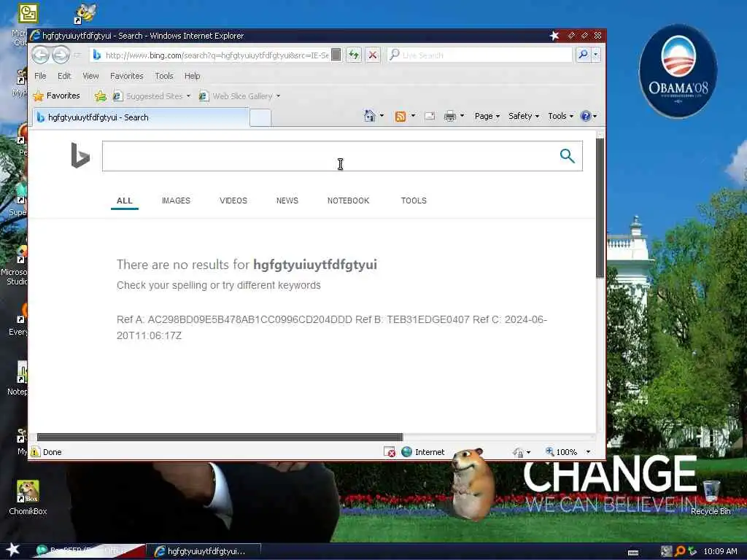Click the Live Search magnifier button
The height and width of the screenshot is (560, 747).
pos(583,55)
